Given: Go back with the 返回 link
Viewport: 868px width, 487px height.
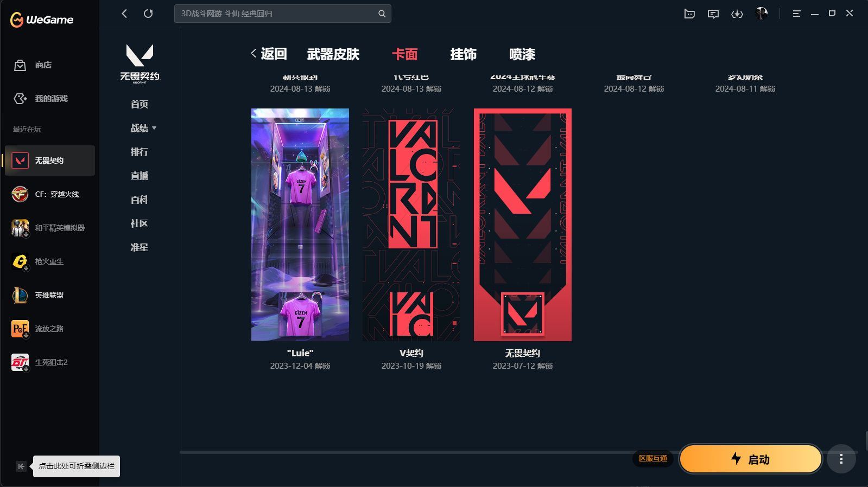Looking at the screenshot, I should 269,54.
